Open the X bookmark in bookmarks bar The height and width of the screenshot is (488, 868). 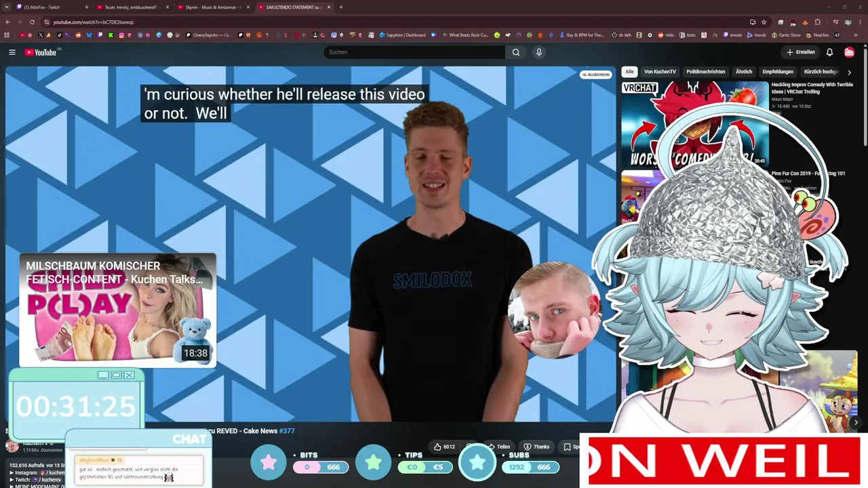[x=41, y=35]
